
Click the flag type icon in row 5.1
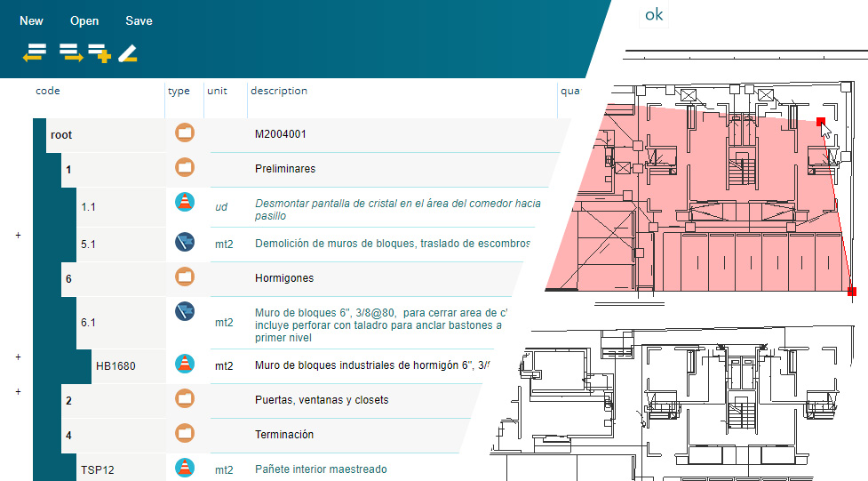184,242
